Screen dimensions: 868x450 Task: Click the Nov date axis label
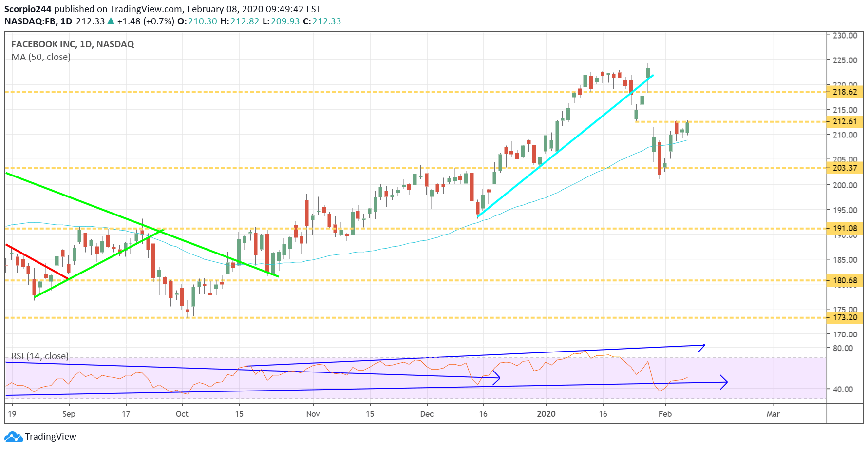313,414
